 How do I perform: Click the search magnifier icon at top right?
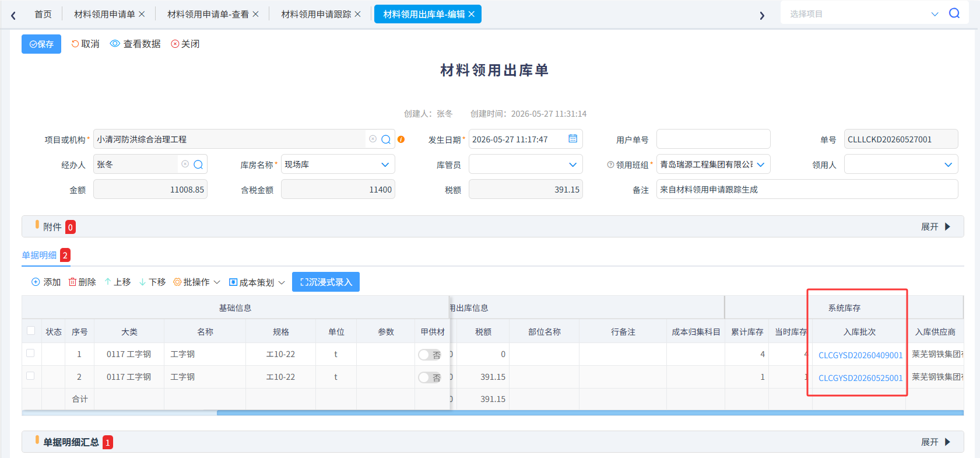[954, 13]
